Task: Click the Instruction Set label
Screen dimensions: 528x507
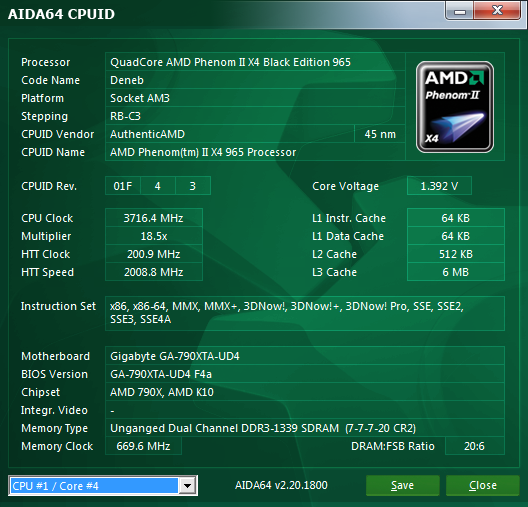Action: tap(58, 306)
